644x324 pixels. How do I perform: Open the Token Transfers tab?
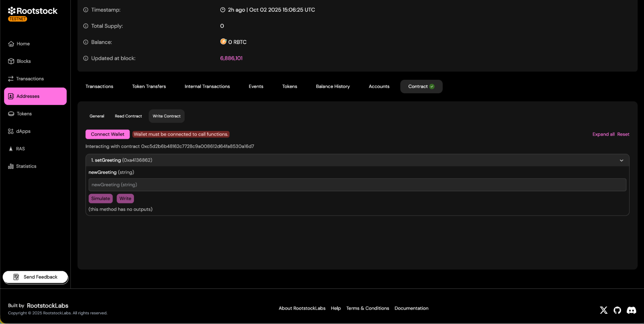149,87
